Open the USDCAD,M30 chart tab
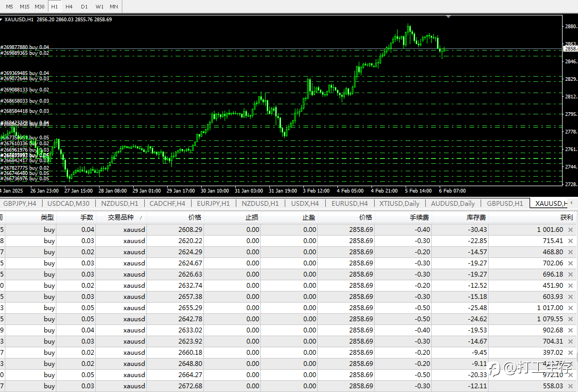The width and height of the screenshot is (578, 392). [69, 203]
